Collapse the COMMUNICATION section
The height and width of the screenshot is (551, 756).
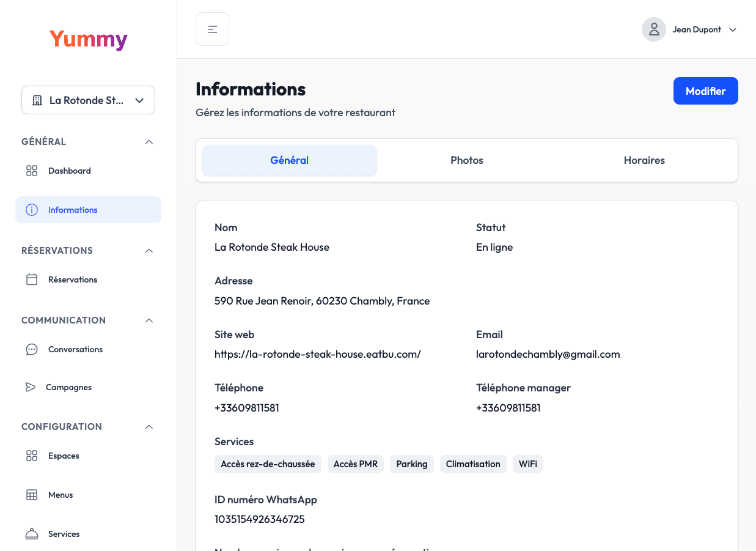coord(149,320)
